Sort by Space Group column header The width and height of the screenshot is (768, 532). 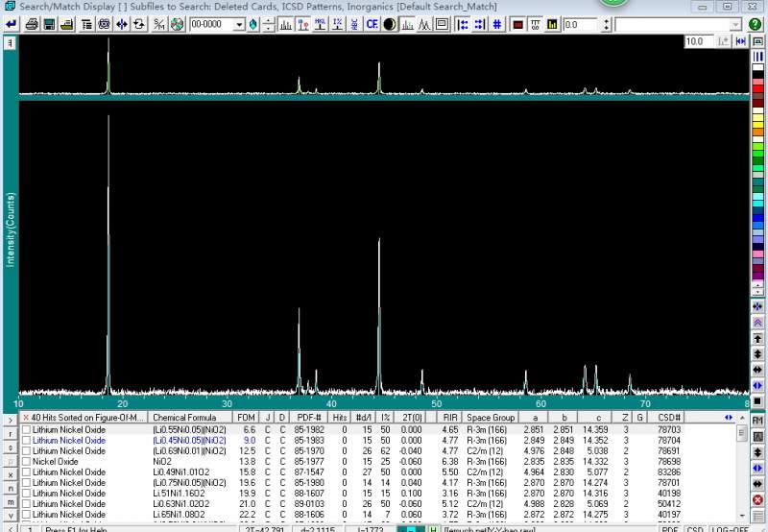(491, 418)
